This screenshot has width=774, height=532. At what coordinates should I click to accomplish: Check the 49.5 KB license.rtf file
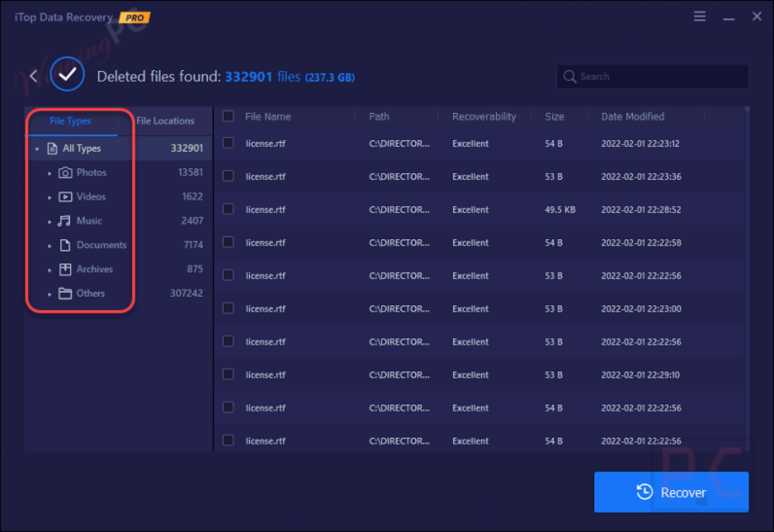point(228,209)
